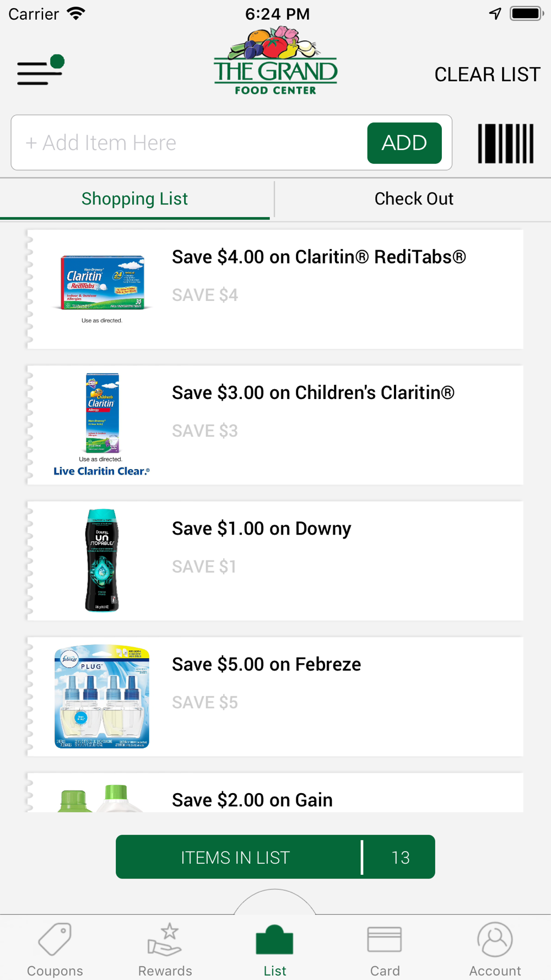551x980 pixels.
Task: Open the Children's Claritin coupon item
Action: (275, 425)
